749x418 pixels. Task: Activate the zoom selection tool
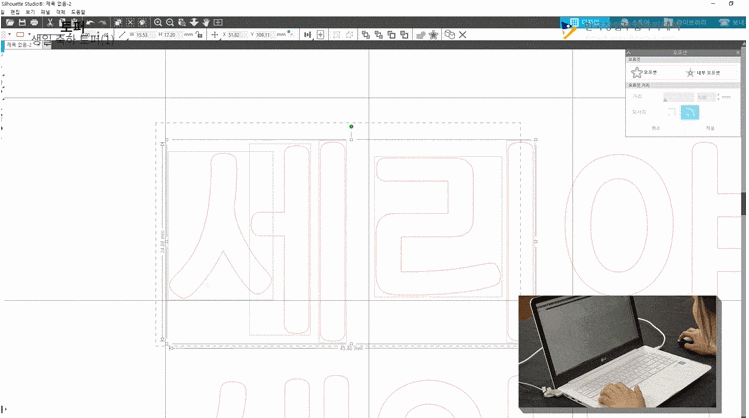(182, 22)
